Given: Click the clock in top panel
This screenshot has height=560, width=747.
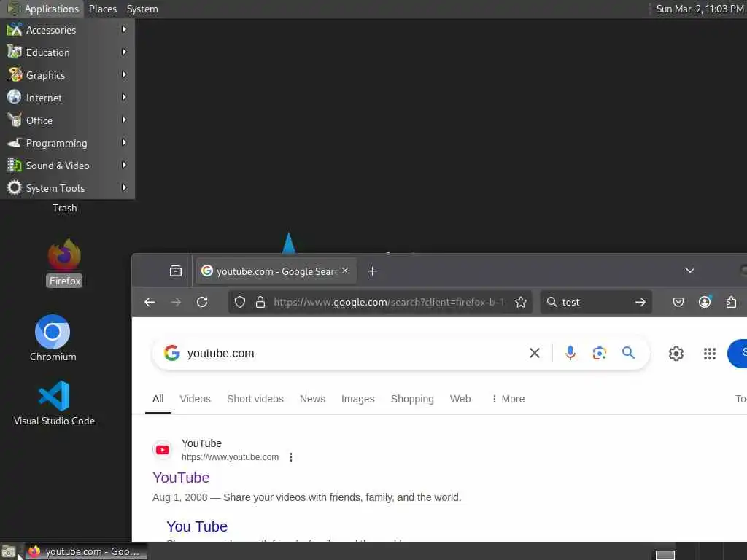Looking at the screenshot, I should point(700,9).
